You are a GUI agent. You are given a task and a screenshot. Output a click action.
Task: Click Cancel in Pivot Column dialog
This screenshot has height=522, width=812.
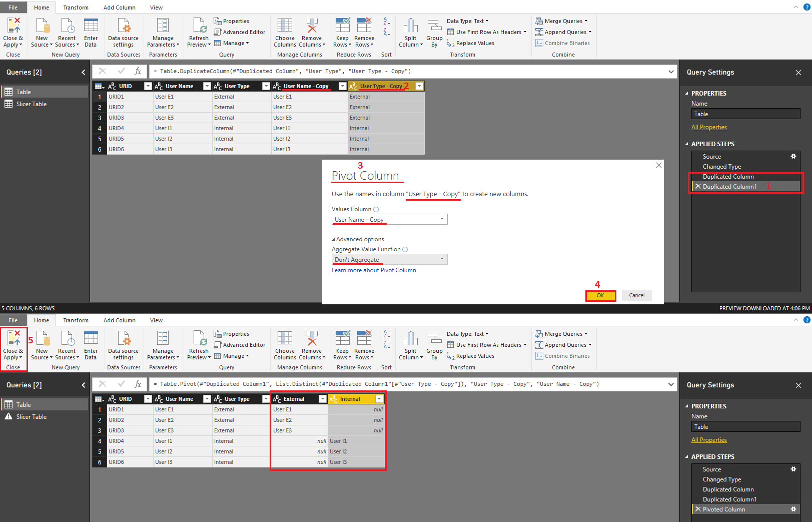(636, 295)
